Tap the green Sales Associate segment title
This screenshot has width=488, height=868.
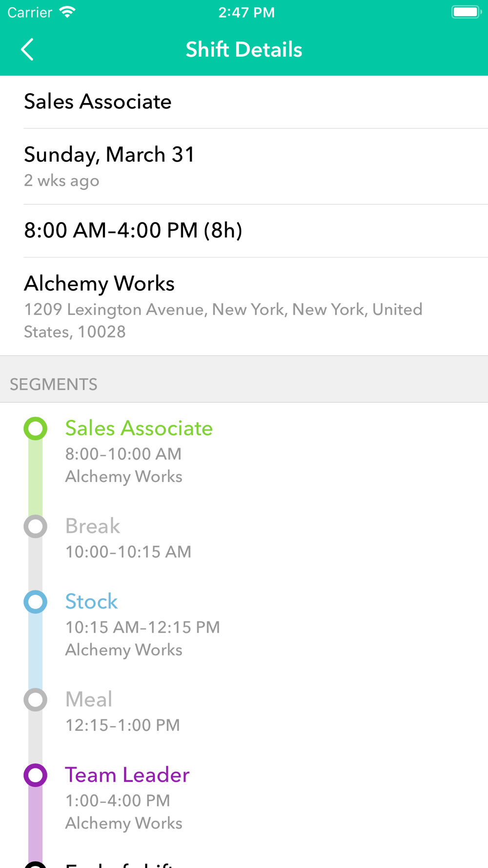[x=139, y=428]
